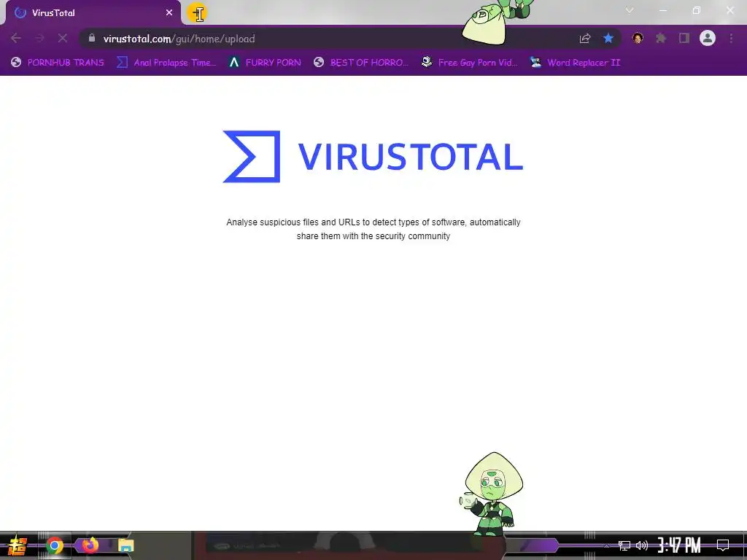747x560 pixels.
Task: Open the tab search chevron
Action: 630,10
